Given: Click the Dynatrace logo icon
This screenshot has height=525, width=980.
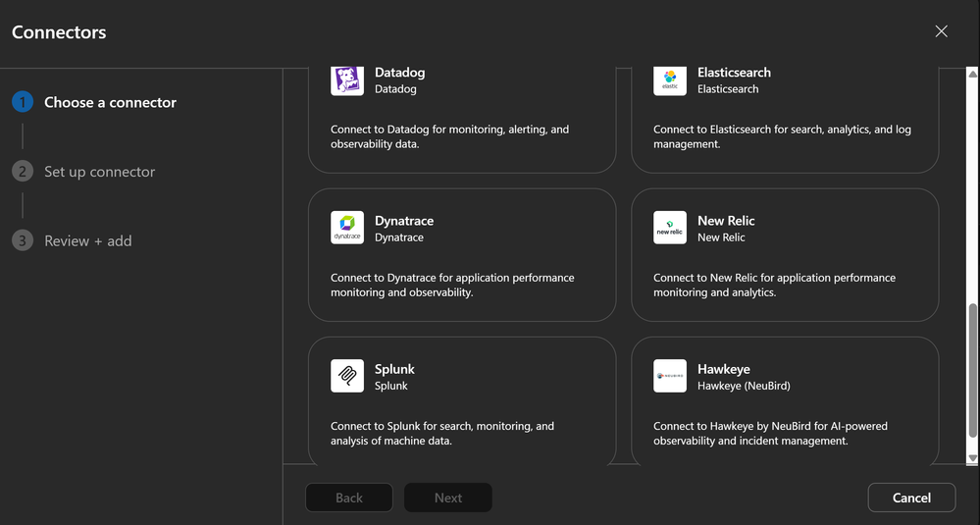Looking at the screenshot, I should (x=347, y=228).
